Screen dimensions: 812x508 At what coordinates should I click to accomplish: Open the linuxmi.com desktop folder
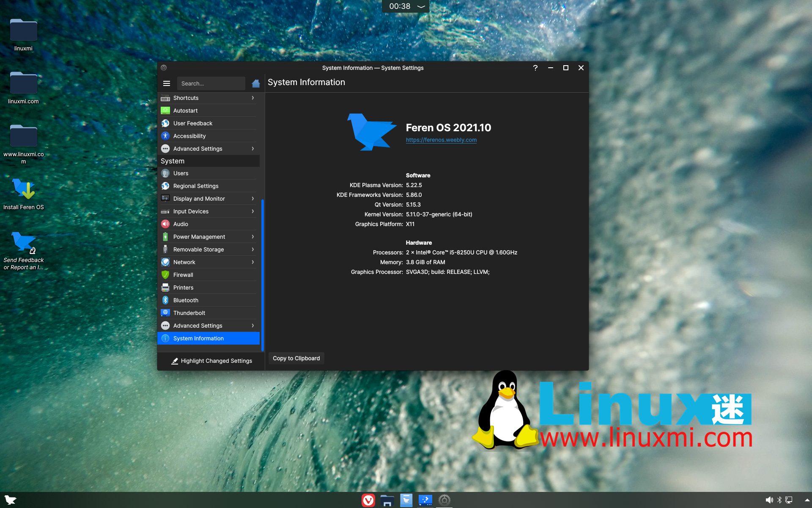[23, 88]
